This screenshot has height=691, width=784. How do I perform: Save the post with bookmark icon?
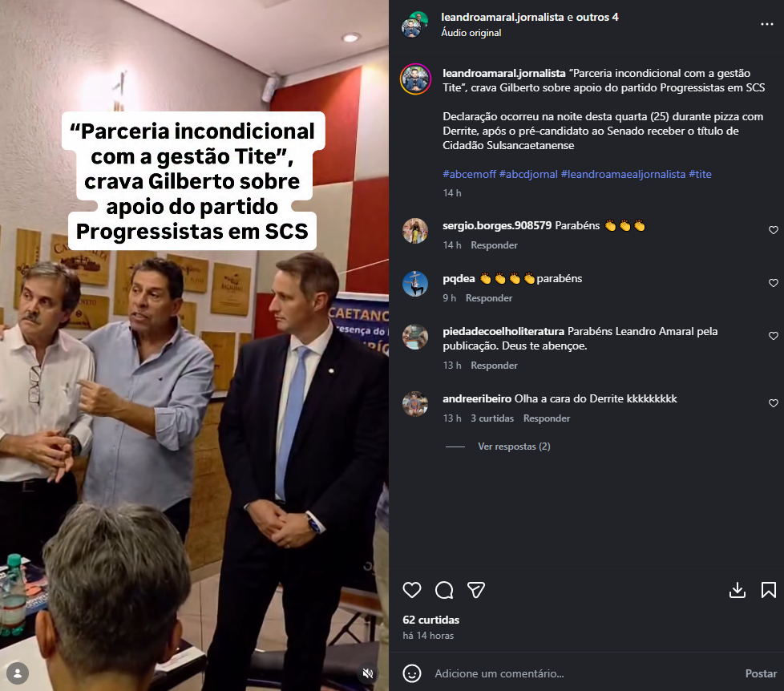[x=769, y=590]
